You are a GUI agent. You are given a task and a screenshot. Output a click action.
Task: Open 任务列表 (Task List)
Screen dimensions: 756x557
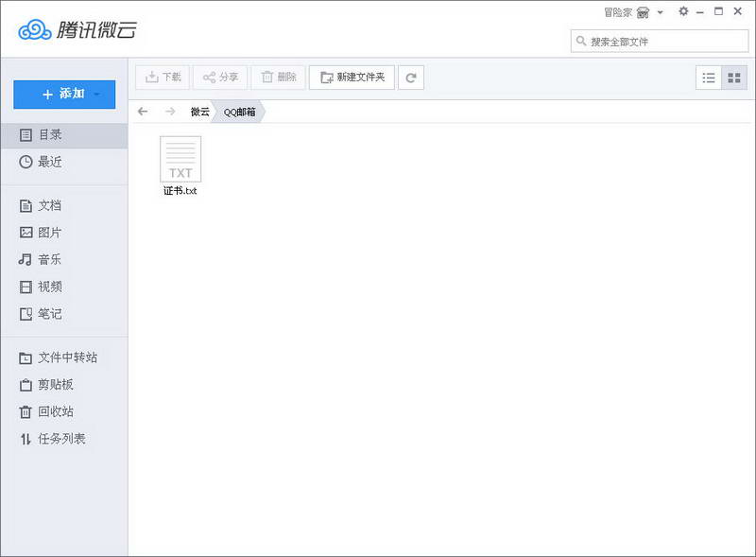[61, 439]
